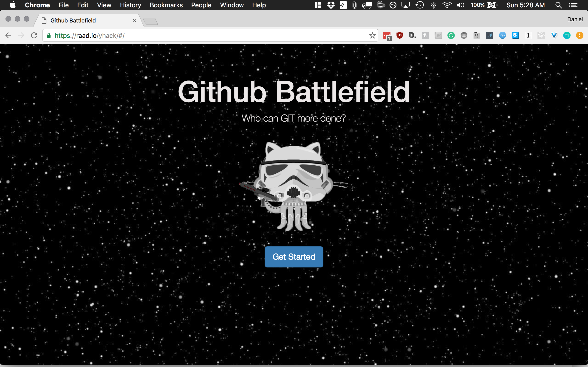Click the uBlock Origin shield extension icon

(399, 35)
